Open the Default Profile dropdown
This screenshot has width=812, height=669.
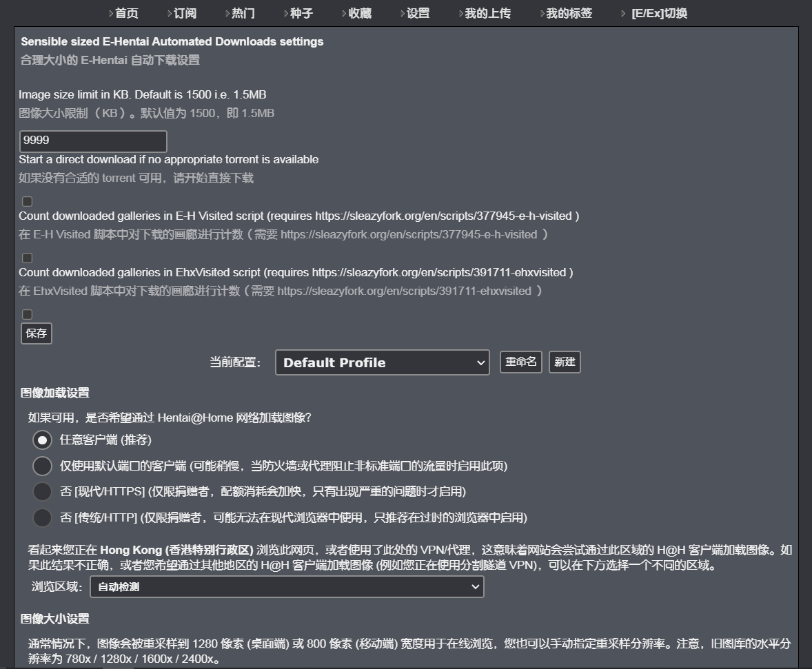tap(382, 362)
